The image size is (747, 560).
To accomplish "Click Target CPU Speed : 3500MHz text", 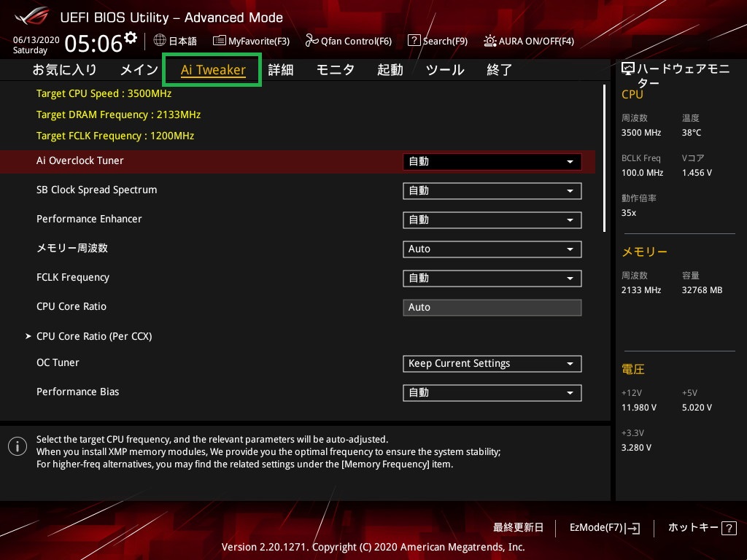I will (104, 94).
